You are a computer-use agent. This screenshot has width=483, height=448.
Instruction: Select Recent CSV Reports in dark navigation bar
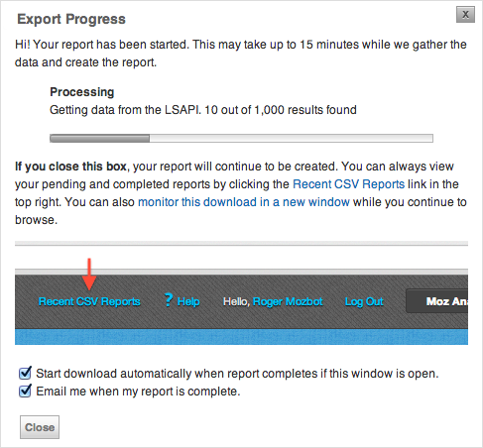[89, 301]
